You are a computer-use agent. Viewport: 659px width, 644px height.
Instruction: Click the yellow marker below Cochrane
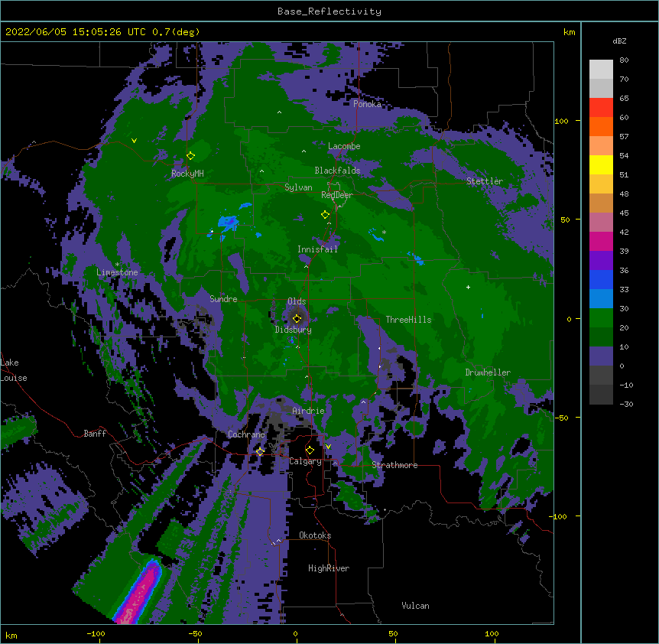click(260, 451)
